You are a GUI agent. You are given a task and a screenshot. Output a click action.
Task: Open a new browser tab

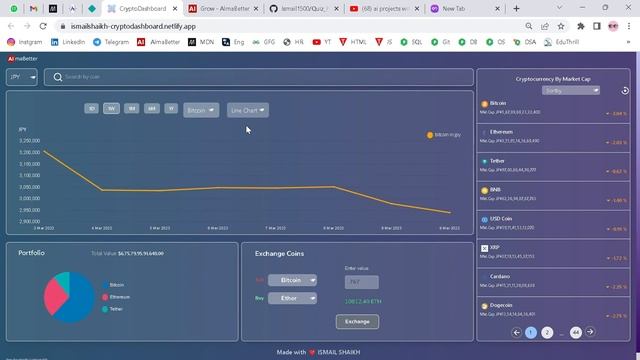(x=516, y=9)
